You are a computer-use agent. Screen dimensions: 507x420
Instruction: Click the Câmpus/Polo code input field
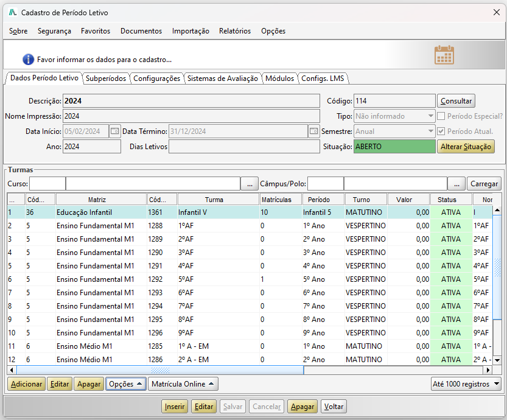point(326,184)
